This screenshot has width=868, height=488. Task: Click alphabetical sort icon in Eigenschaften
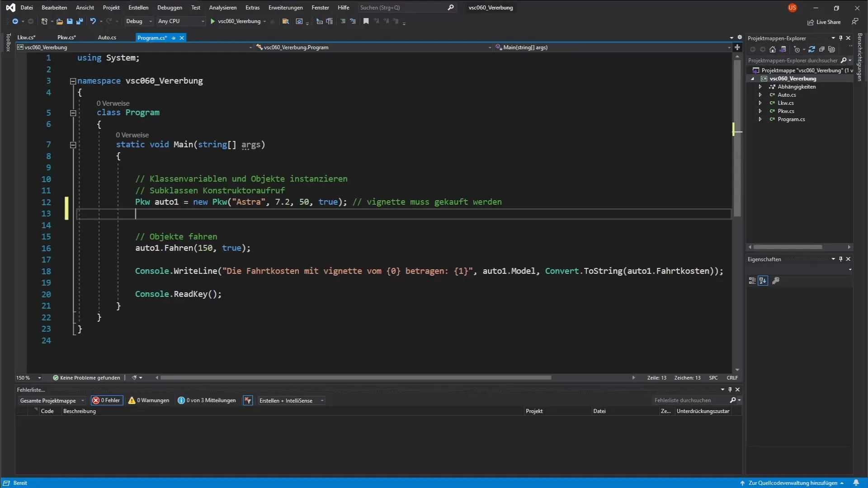point(763,281)
